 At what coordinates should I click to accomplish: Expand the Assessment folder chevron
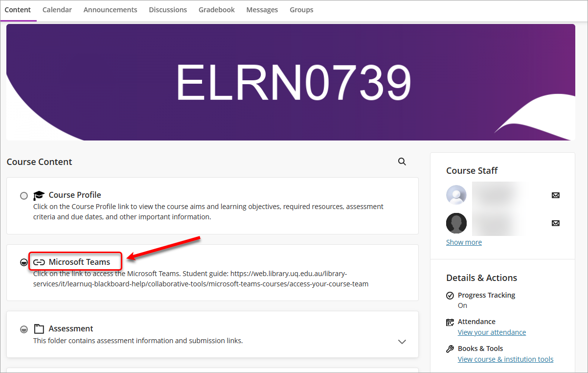point(402,342)
